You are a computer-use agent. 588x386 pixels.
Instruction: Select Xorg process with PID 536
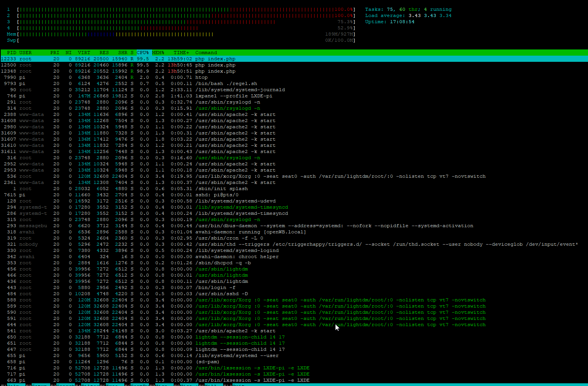(294, 176)
